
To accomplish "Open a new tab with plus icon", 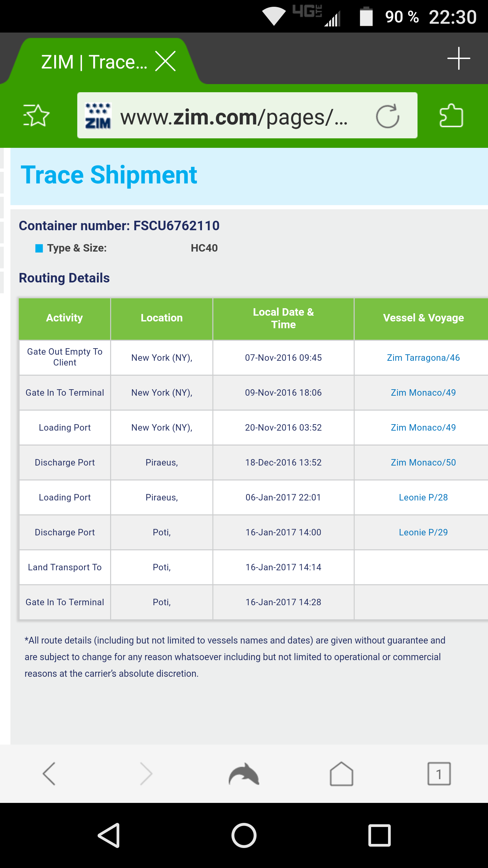I will [x=459, y=59].
